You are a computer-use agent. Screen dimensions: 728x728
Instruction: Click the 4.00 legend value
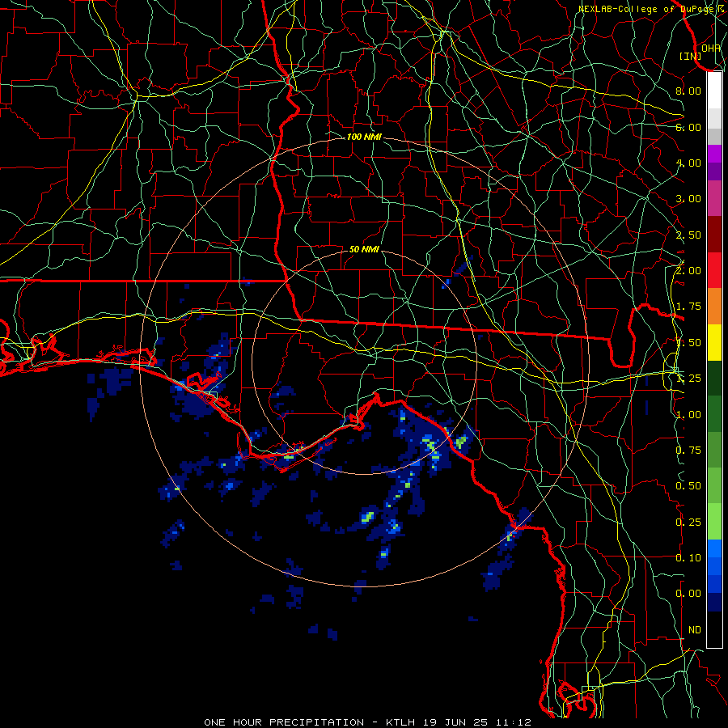tap(688, 163)
